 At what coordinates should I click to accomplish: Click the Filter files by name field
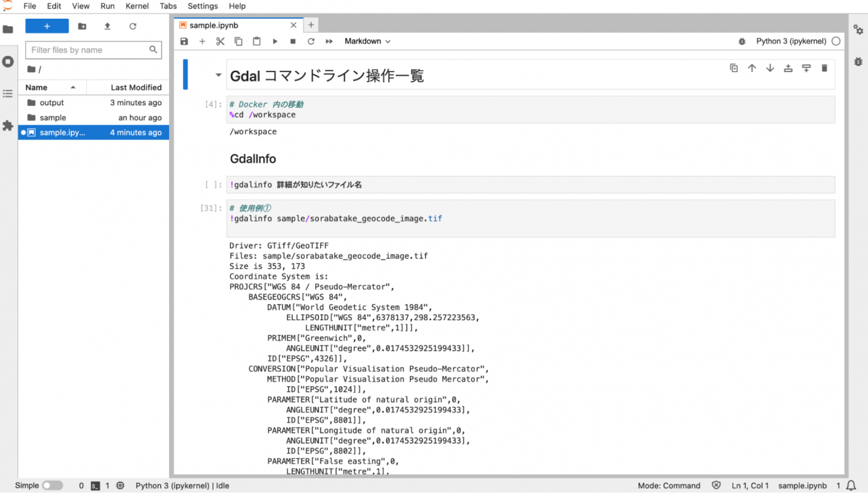pos(93,50)
